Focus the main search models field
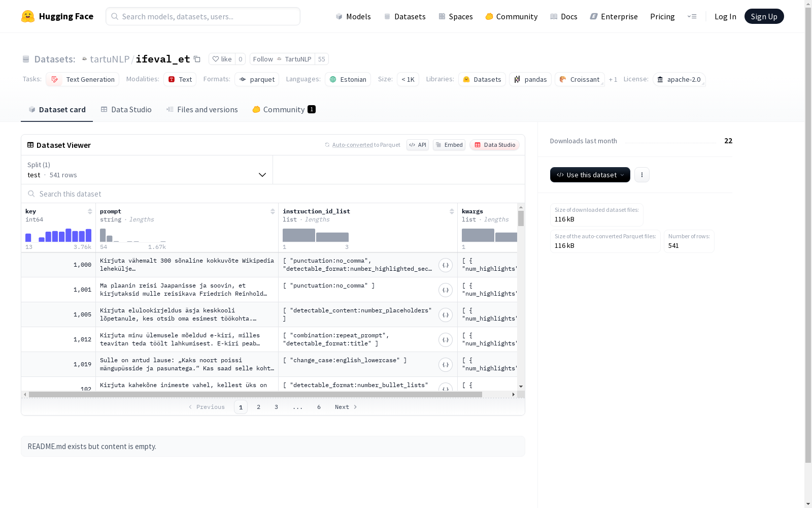 click(x=203, y=16)
